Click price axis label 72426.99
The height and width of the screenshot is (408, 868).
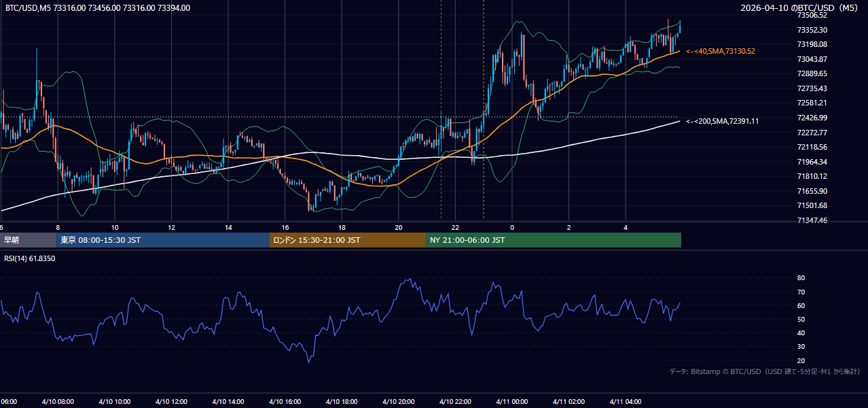tap(812, 118)
